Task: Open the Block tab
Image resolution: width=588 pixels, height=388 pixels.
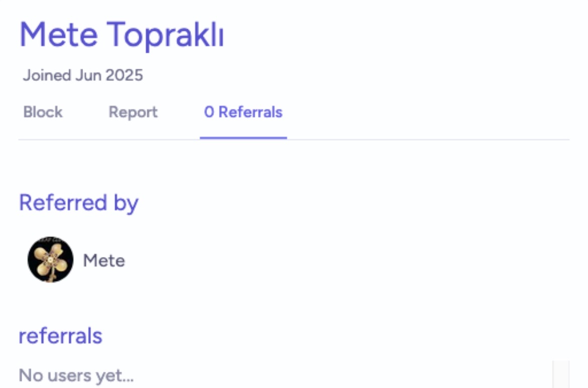Action: [43, 112]
